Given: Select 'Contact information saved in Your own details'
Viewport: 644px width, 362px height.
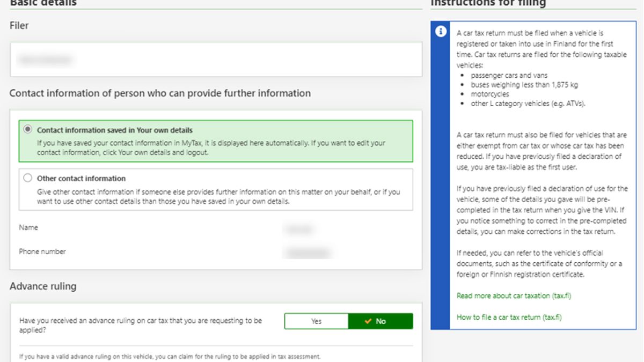Looking at the screenshot, I should click(28, 130).
